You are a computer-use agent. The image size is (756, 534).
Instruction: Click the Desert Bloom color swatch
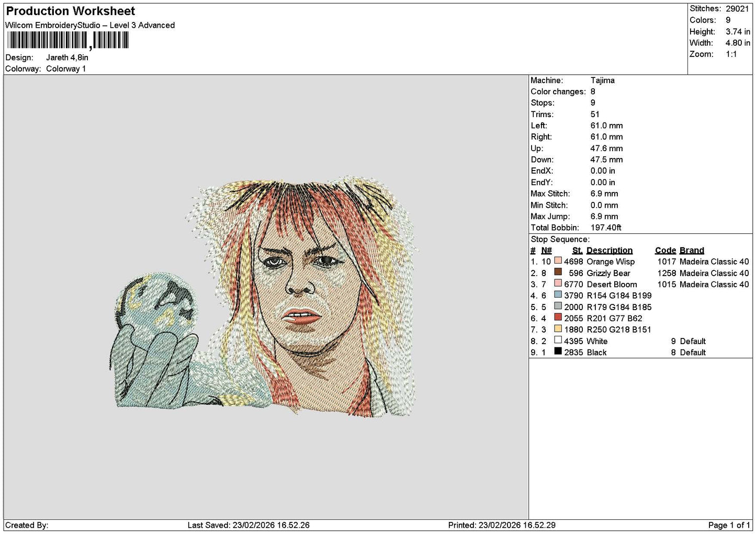coord(558,283)
